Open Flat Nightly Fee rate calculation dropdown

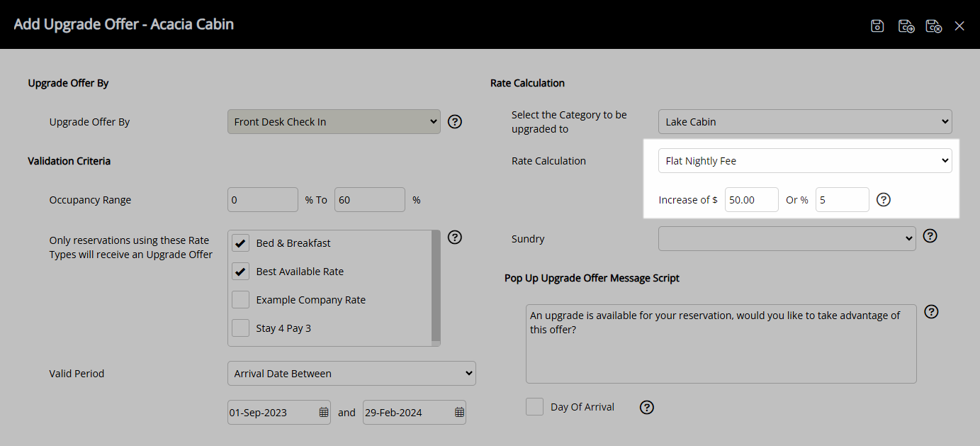pyautogui.click(x=805, y=160)
